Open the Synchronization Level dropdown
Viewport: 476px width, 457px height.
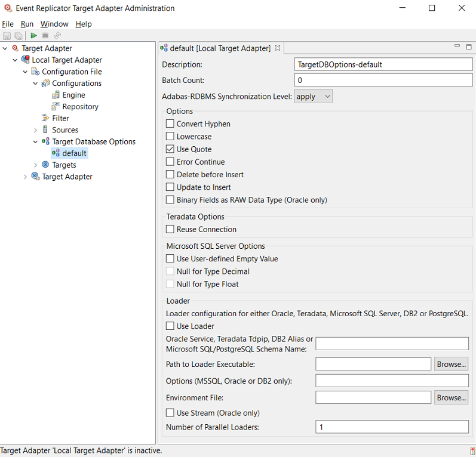coord(314,97)
